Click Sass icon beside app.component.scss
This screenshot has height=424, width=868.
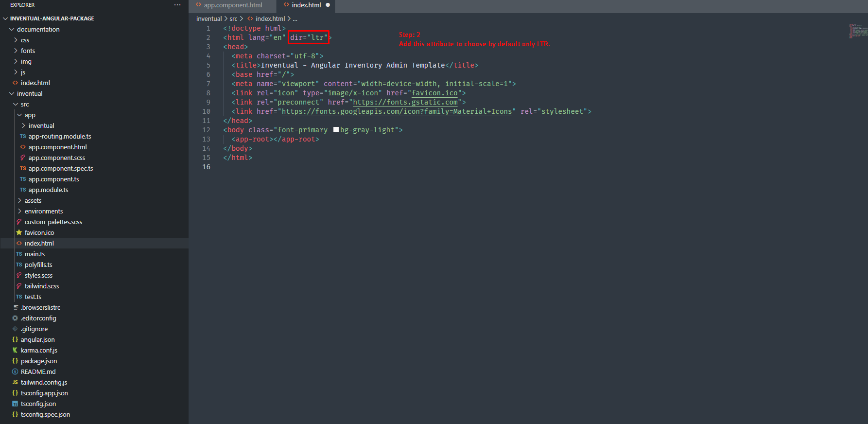tap(23, 158)
